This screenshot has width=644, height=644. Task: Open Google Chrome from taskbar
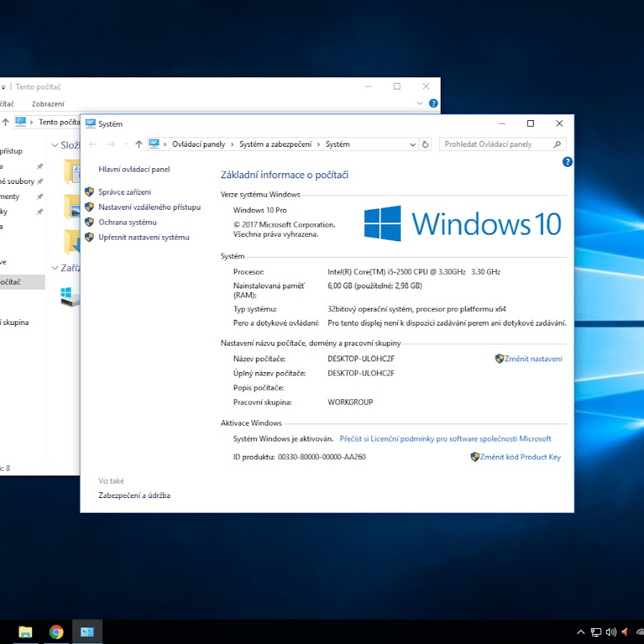pos(57,632)
